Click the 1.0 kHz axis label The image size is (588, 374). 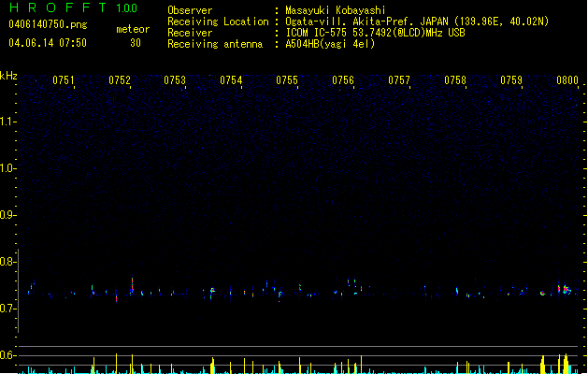7,168
